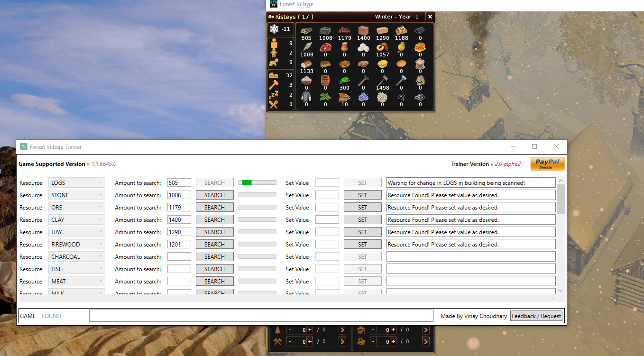Click SEARCH button in the CHARCOAL row
Screen dimensions: 644x356
coord(214,256)
